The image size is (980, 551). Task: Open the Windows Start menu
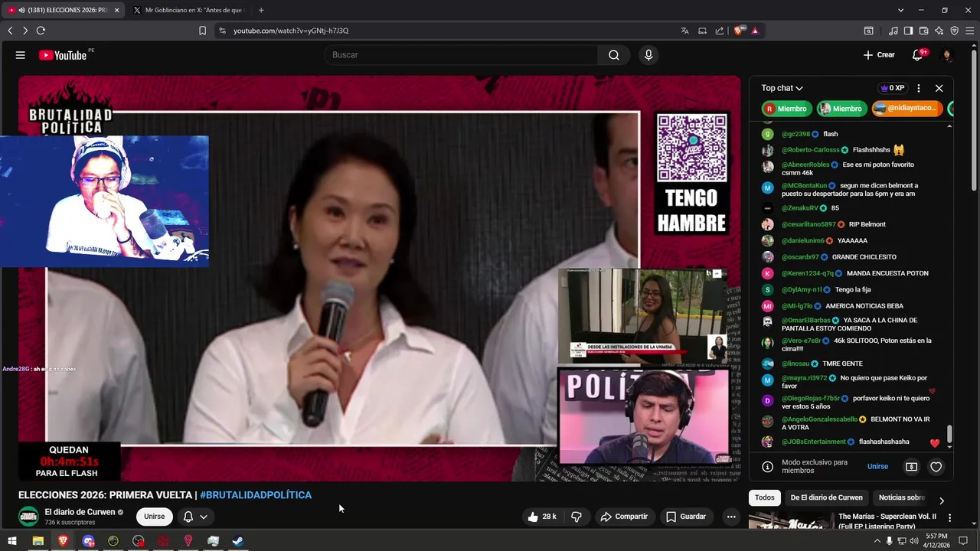pyautogui.click(x=12, y=541)
